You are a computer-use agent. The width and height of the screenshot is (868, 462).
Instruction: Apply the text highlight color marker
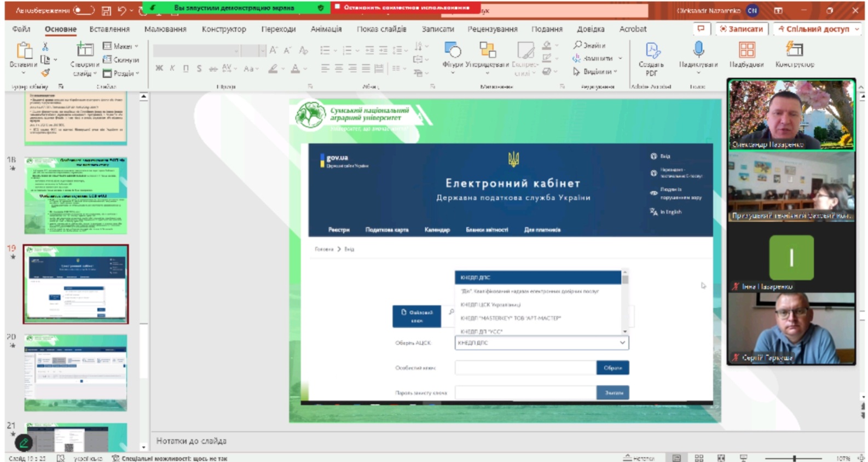click(273, 68)
